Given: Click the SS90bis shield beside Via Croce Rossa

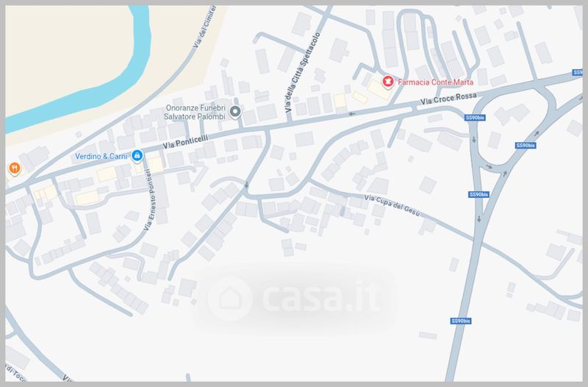Looking at the screenshot, I should click(x=475, y=118).
